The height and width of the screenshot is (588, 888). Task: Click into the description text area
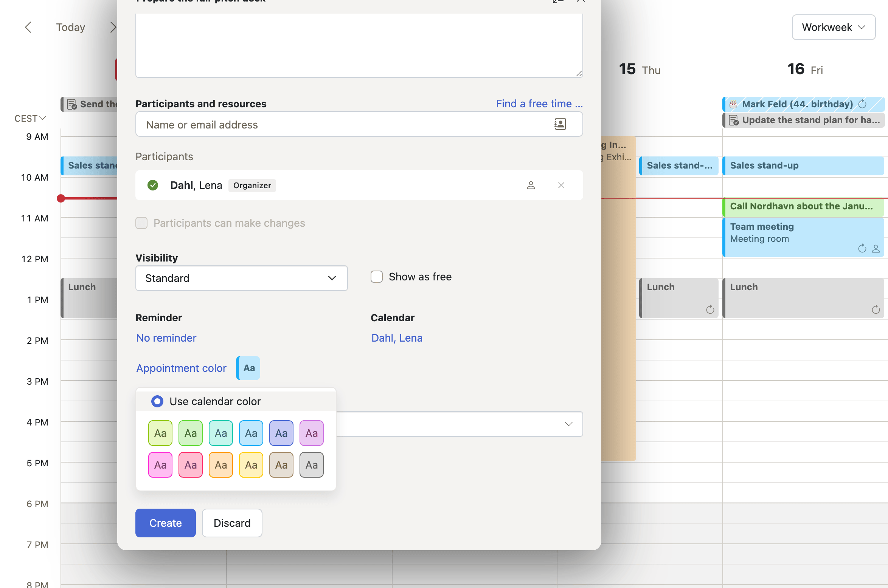coord(359,45)
